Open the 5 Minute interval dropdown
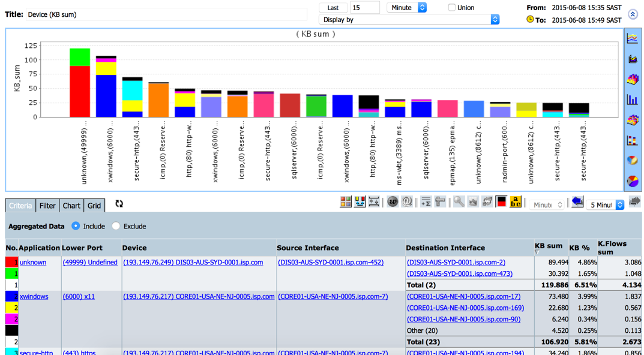The height and width of the screenshot is (355, 644). coord(605,204)
